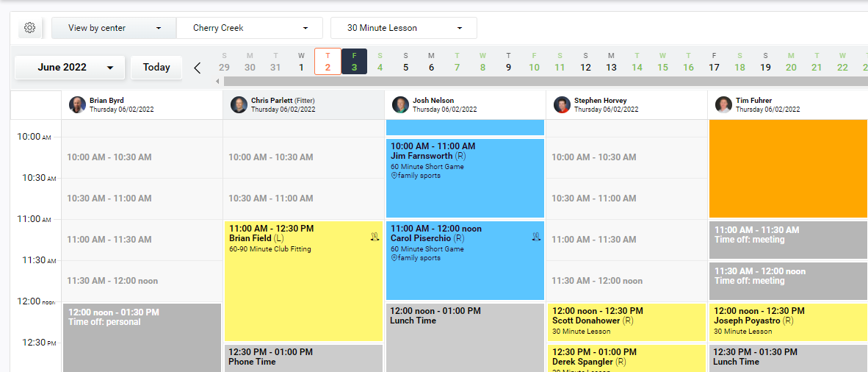The height and width of the screenshot is (372, 868).
Task: Click golf icon on Carol Piserchio appointment
Action: [536, 237]
